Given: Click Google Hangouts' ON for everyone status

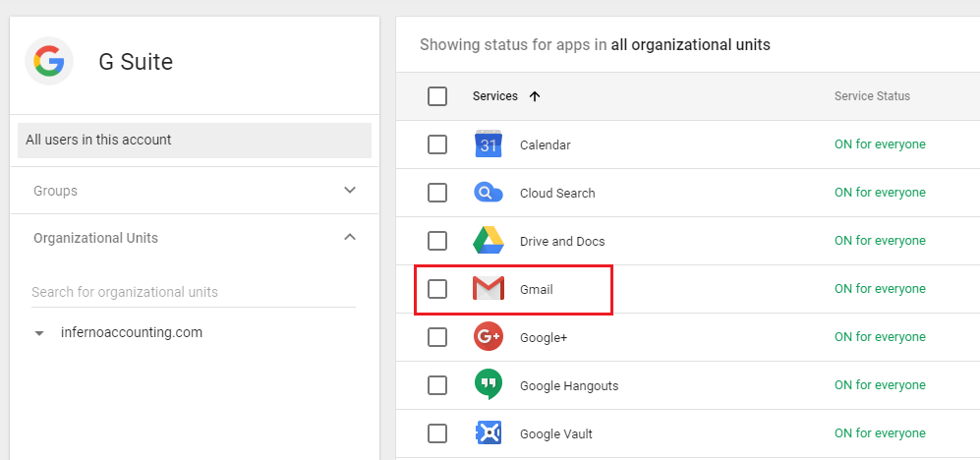Looking at the screenshot, I should (880, 385).
